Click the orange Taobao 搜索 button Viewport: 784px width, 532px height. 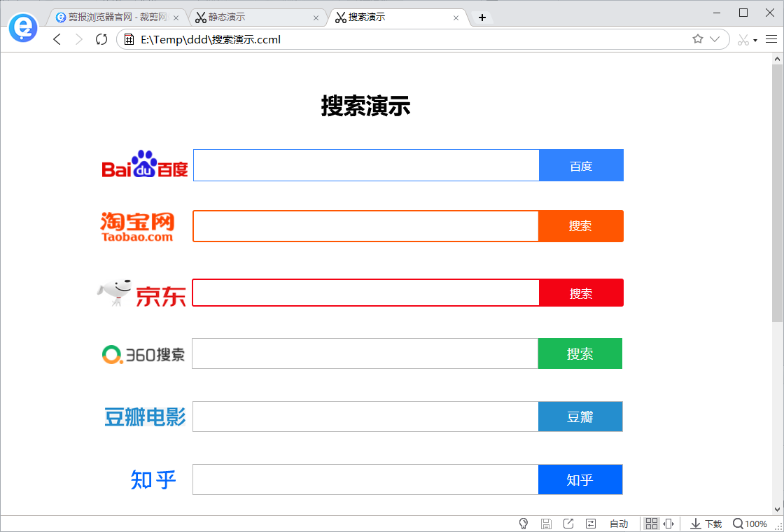pos(580,226)
